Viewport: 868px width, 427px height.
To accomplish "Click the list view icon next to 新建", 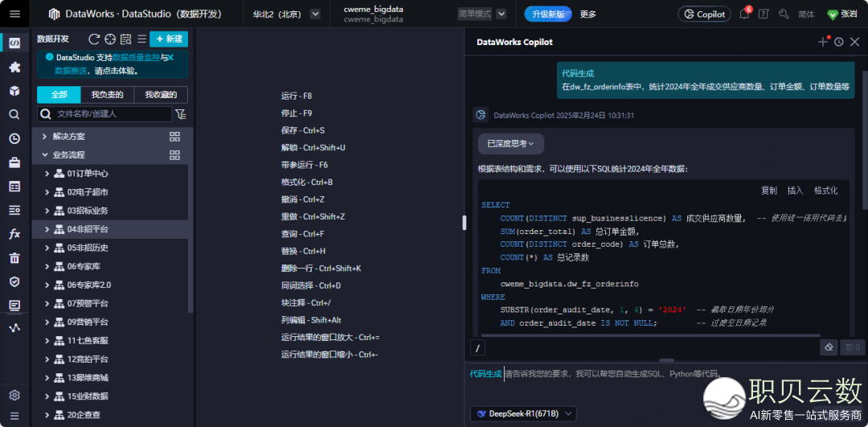I will coord(141,39).
